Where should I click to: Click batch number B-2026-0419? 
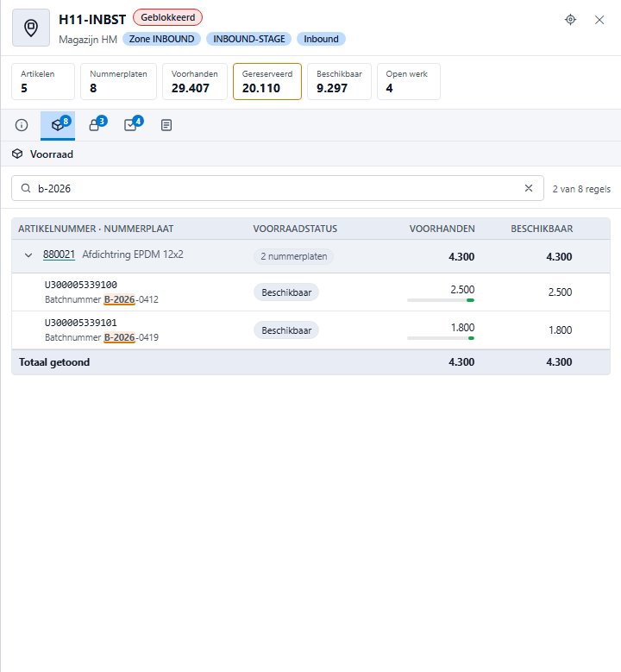point(131,337)
